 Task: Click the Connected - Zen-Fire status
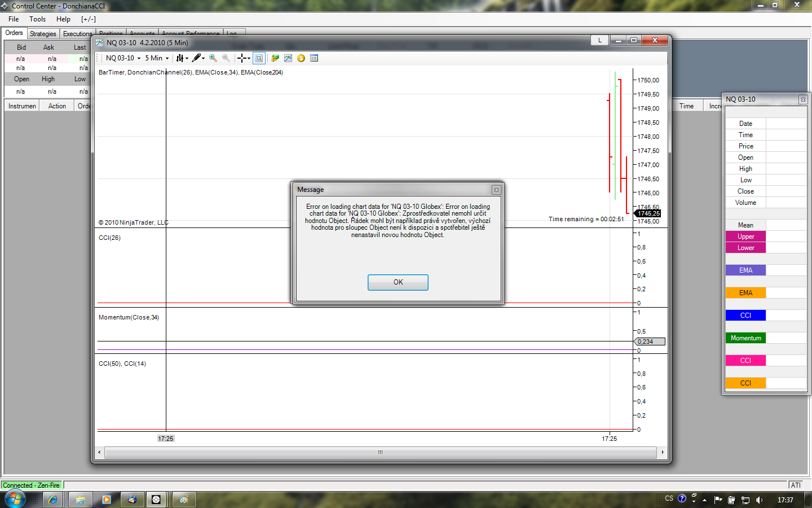click(31, 485)
